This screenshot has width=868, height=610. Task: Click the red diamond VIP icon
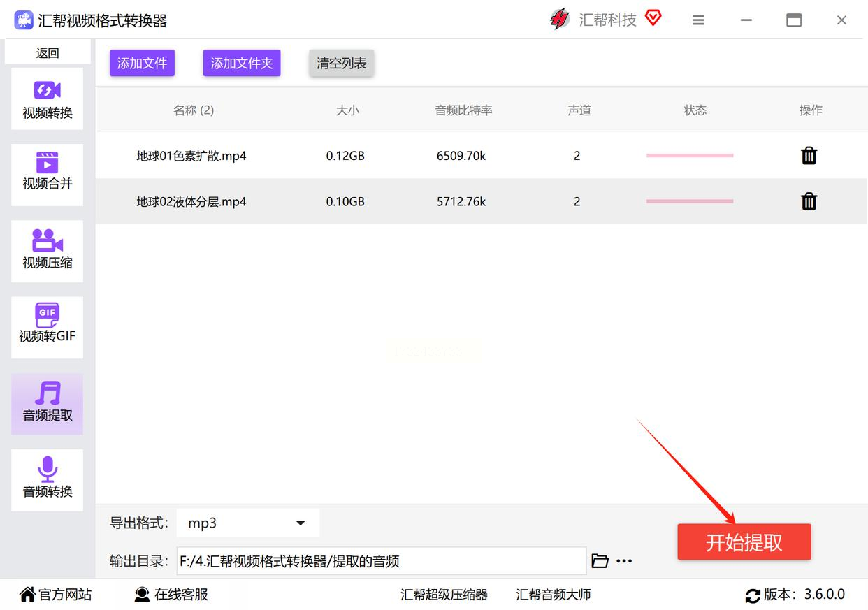pos(653,18)
